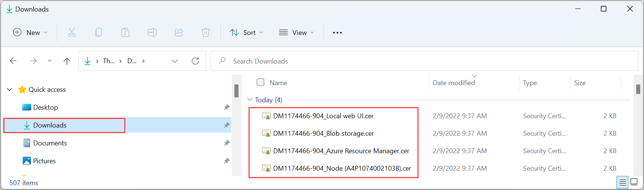Open the Sort dropdown
Image resolution: width=644 pixels, height=190 pixels.
click(x=246, y=32)
